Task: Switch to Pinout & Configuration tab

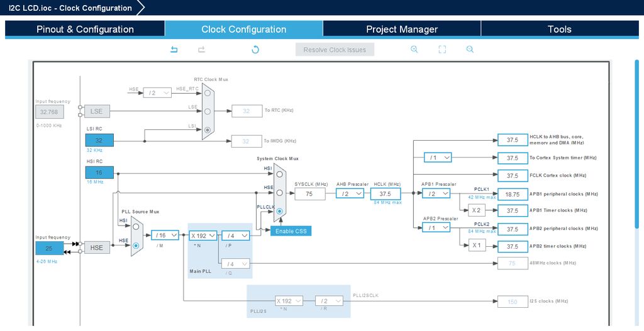Action: (85, 29)
